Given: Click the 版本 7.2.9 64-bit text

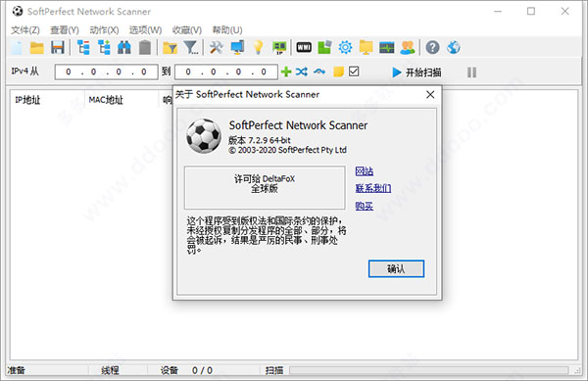Looking at the screenshot, I should click(x=260, y=140).
